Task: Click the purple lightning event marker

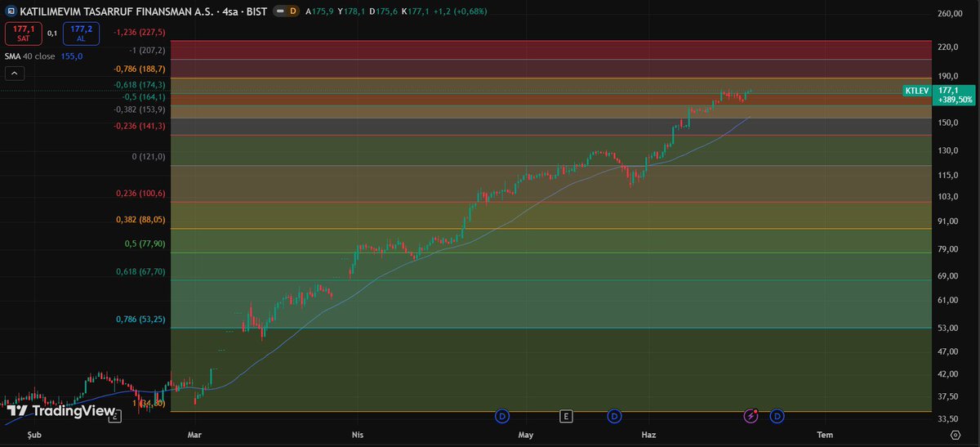Action: 751,417
